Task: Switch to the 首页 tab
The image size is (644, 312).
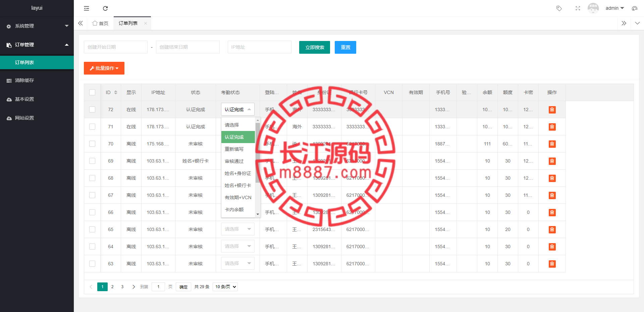Action: point(100,23)
